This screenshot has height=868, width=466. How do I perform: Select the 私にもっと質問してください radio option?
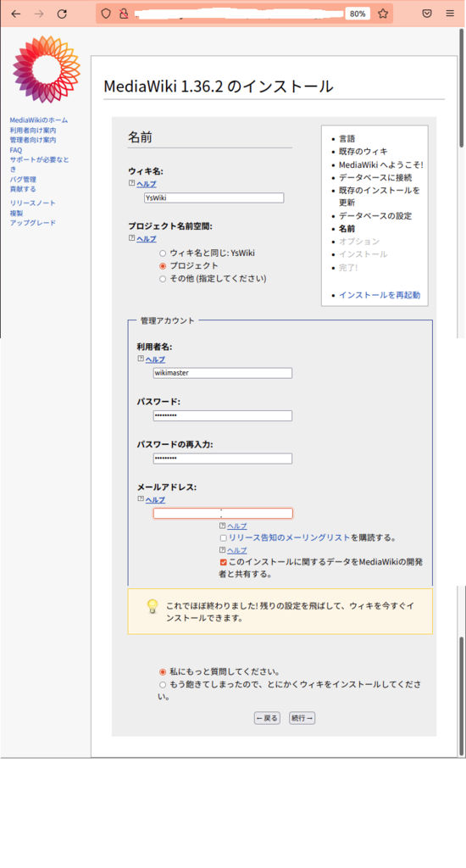point(163,672)
